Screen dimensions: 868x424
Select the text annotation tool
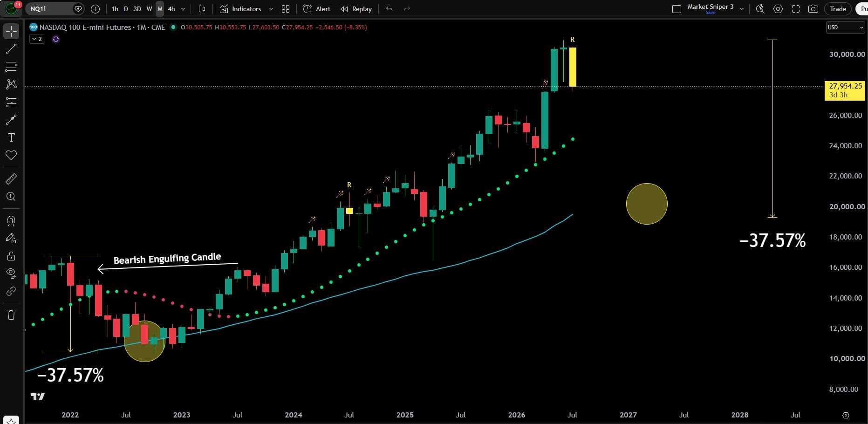(x=11, y=137)
